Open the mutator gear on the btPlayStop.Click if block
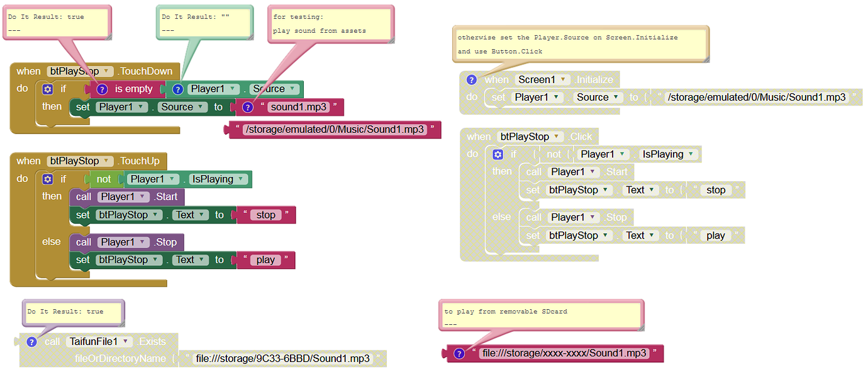This screenshot has height=374, width=868. (x=498, y=154)
